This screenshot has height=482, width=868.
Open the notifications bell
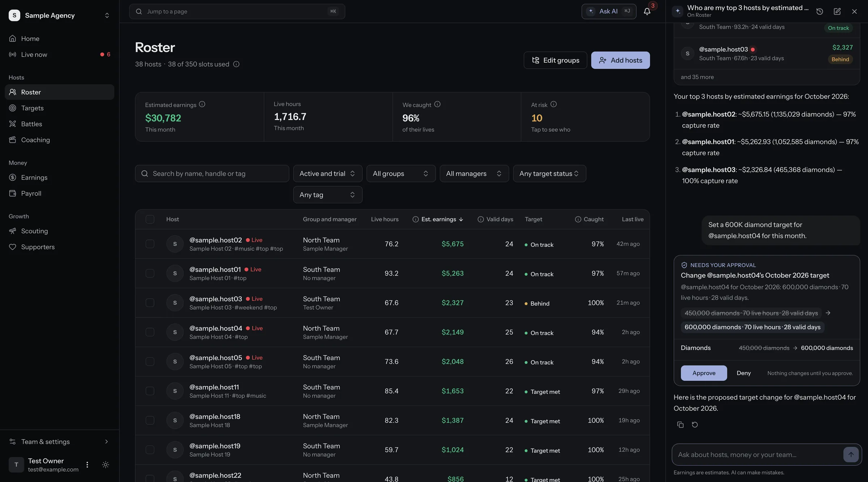pos(647,11)
